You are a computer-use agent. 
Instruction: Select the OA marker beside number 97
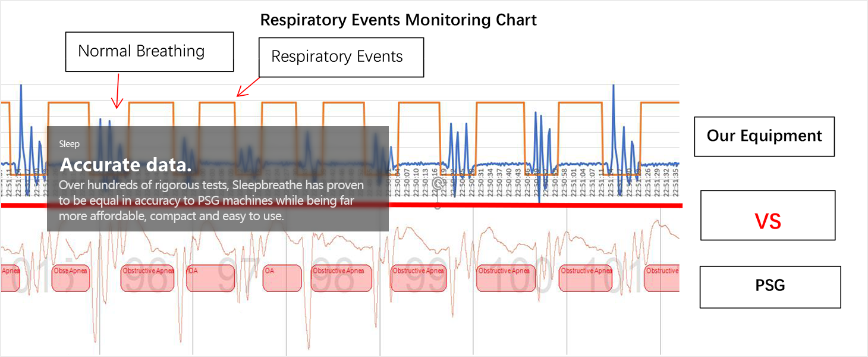210,278
